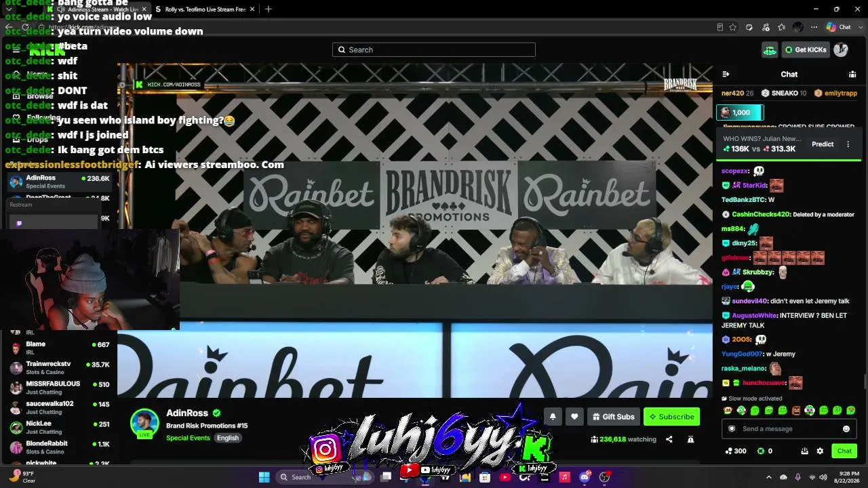The width and height of the screenshot is (868, 488).
Task: Click the English language tag
Action: (x=228, y=438)
